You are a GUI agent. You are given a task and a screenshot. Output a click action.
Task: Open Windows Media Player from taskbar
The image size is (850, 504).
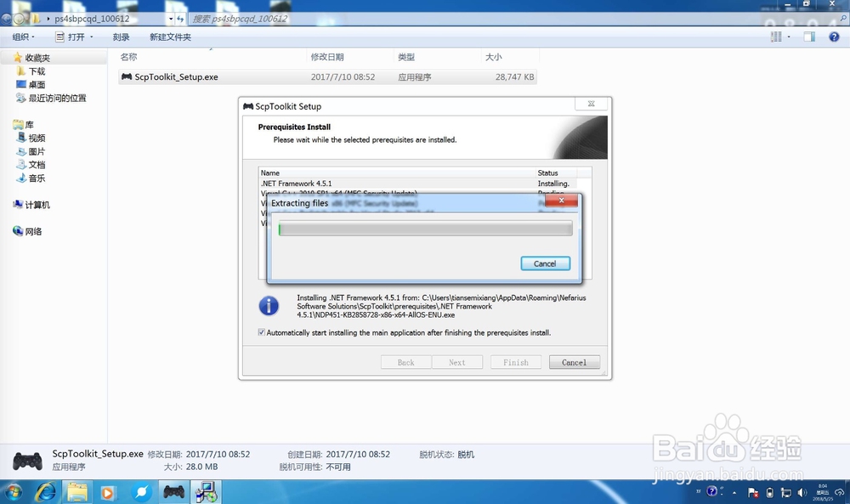pyautogui.click(x=108, y=493)
